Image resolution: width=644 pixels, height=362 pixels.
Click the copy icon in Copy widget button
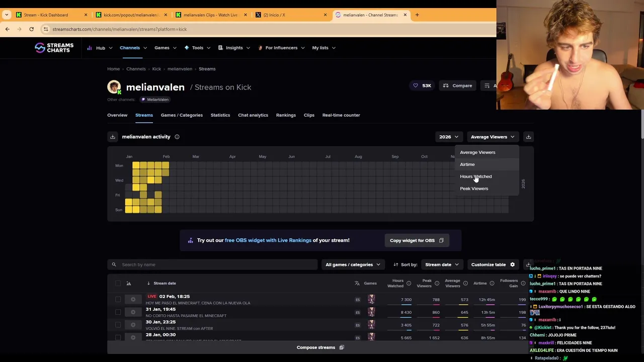point(441,240)
